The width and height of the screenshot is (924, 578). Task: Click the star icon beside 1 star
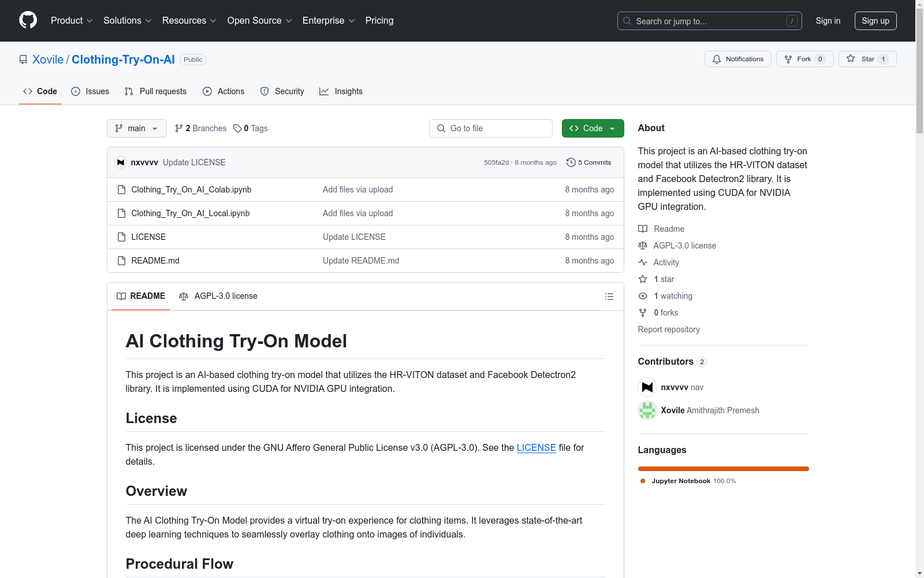(x=643, y=279)
